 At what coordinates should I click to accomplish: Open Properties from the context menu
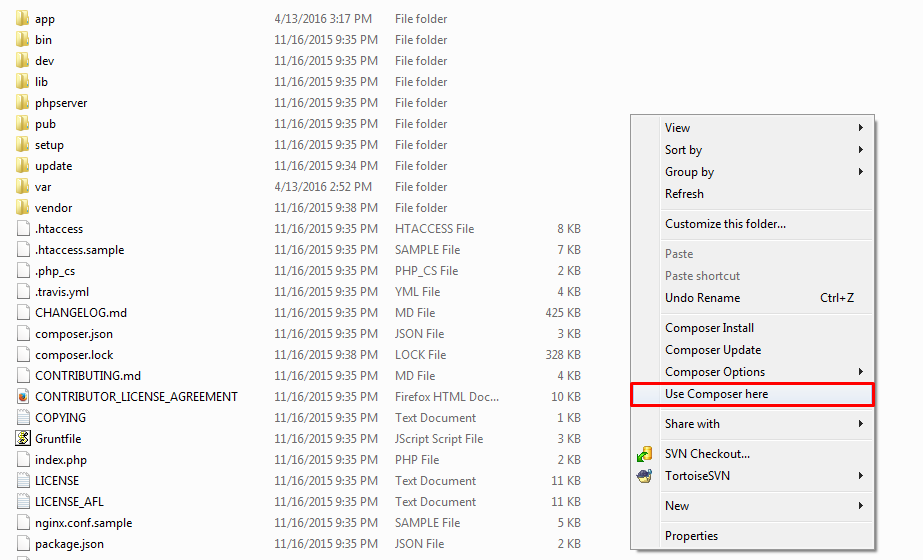[x=691, y=536]
